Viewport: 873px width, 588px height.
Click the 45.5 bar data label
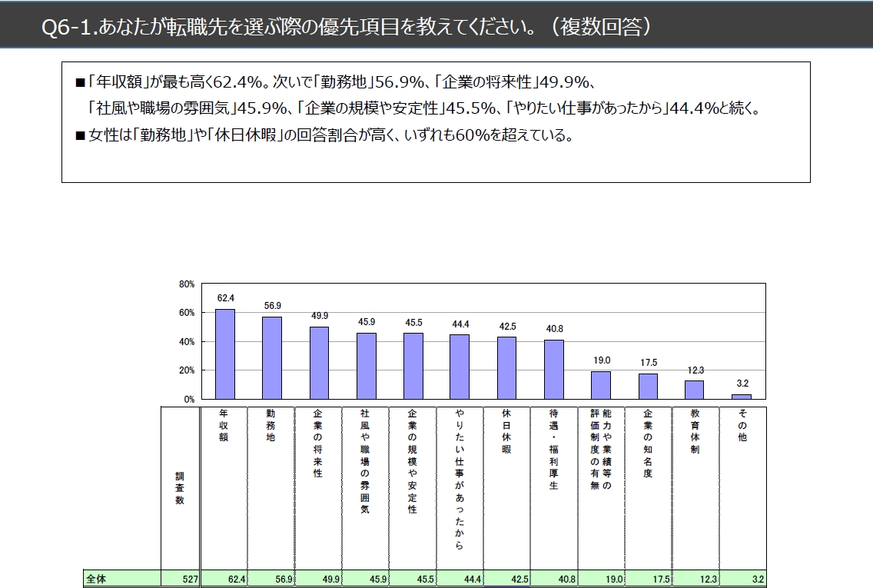tap(413, 322)
